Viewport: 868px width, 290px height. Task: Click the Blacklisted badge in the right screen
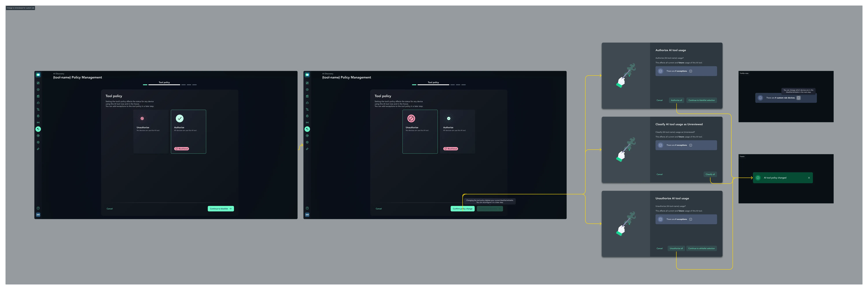pyautogui.click(x=451, y=149)
